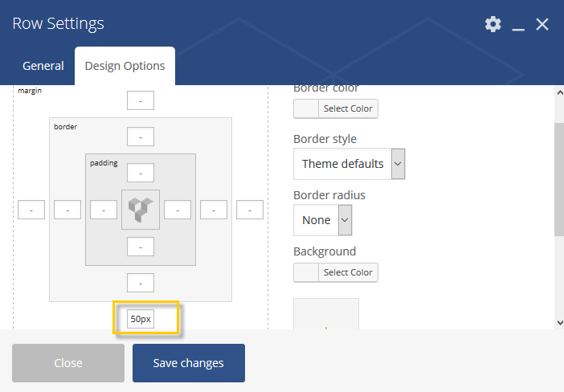Click the Visual Composer logo in box model
The height and width of the screenshot is (392, 564).
141,210
